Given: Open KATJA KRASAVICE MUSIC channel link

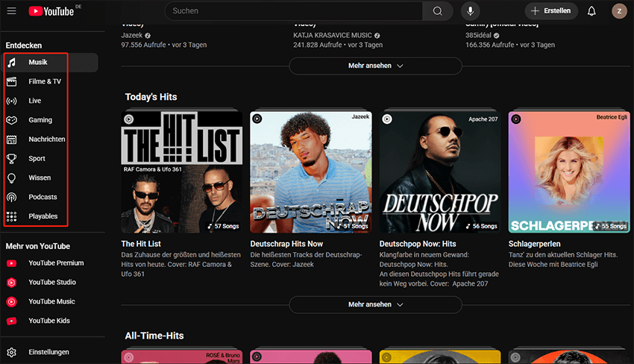Looking at the screenshot, I should pyautogui.click(x=333, y=36).
